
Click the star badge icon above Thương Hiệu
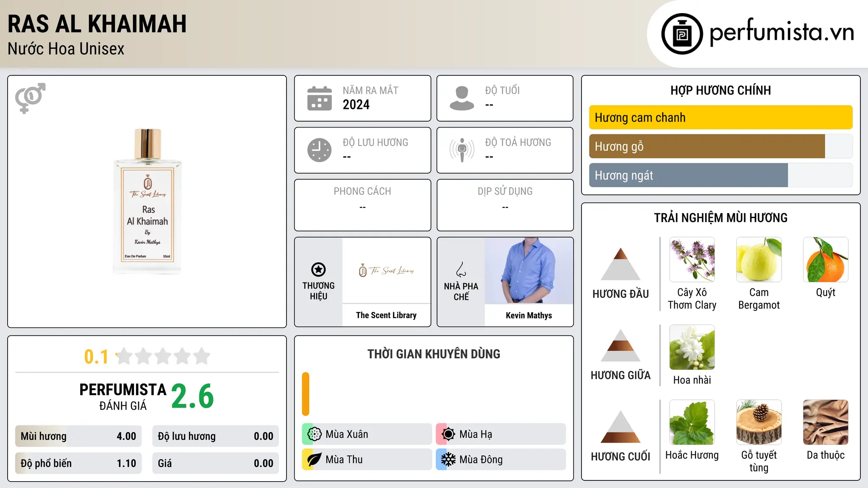click(318, 269)
